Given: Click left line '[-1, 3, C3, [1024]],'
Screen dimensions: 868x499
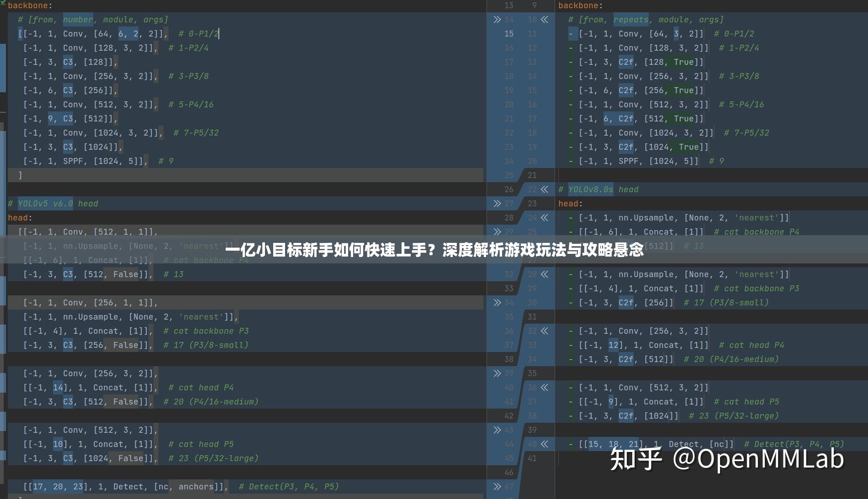Looking at the screenshot, I should tap(73, 147).
